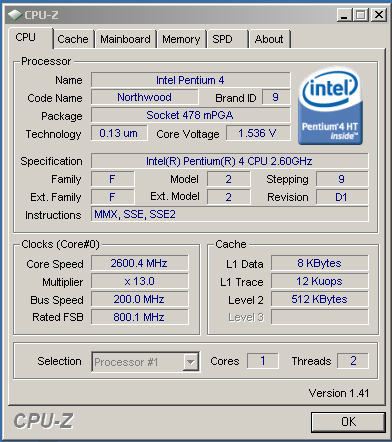Click the Stepping value field
Image resolution: width=392 pixels, height=442 pixels.
coord(342,179)
